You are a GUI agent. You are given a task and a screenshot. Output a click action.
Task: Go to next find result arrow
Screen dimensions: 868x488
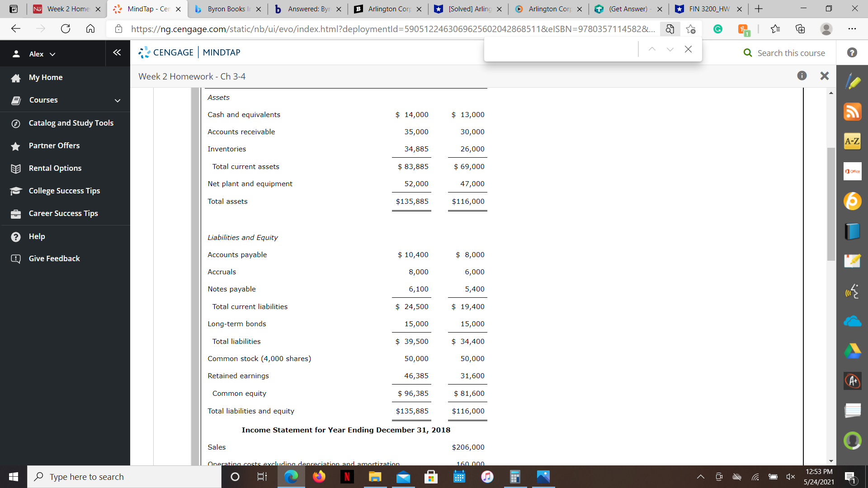[670, 49]
